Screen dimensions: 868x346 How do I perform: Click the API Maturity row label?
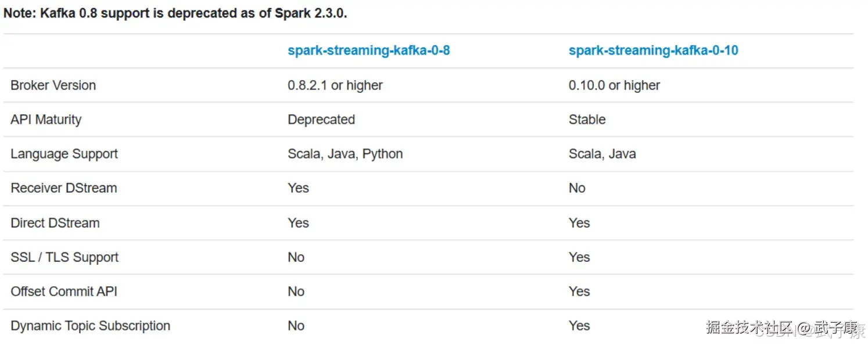46,120
